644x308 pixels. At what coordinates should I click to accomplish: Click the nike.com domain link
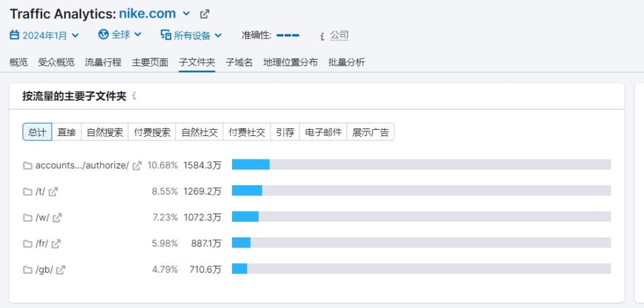coord(147,14)
